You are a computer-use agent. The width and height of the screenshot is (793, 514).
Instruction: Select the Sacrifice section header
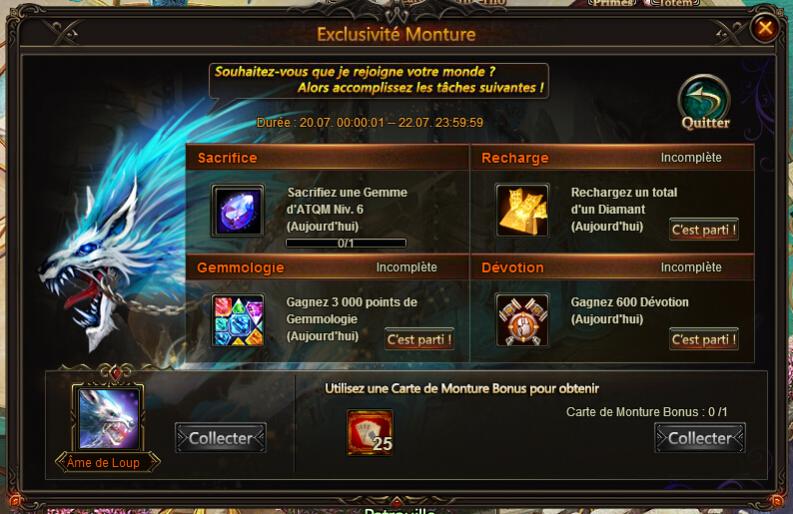(327, 158)
